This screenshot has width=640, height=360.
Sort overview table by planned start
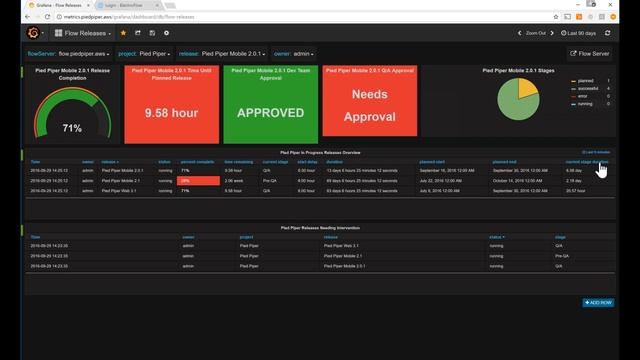pos(432,162)
